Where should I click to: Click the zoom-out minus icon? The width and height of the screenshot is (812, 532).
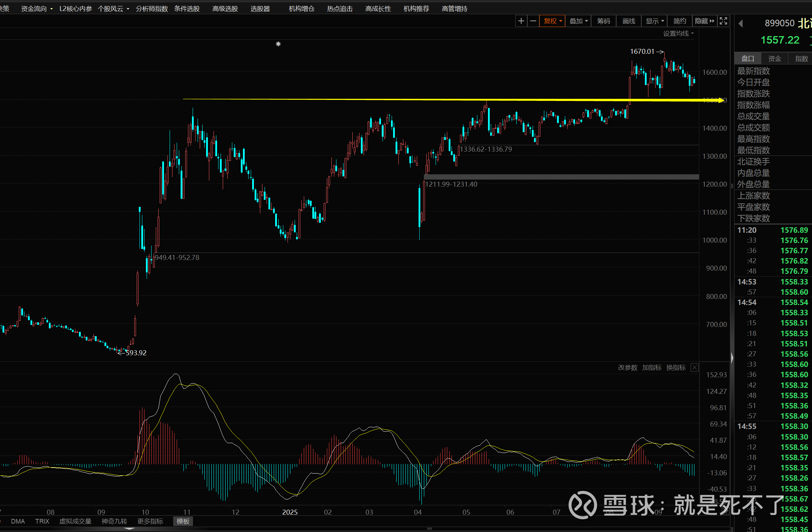click(533, 21)
